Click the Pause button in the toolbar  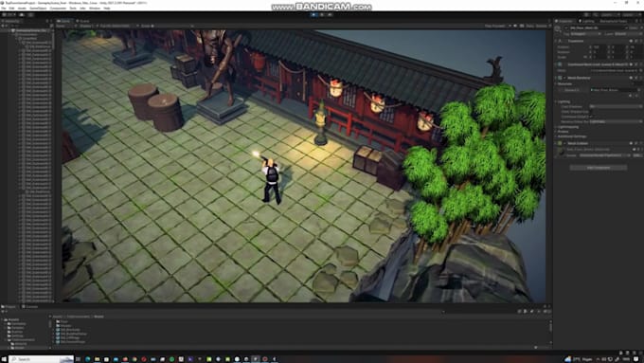322,15
